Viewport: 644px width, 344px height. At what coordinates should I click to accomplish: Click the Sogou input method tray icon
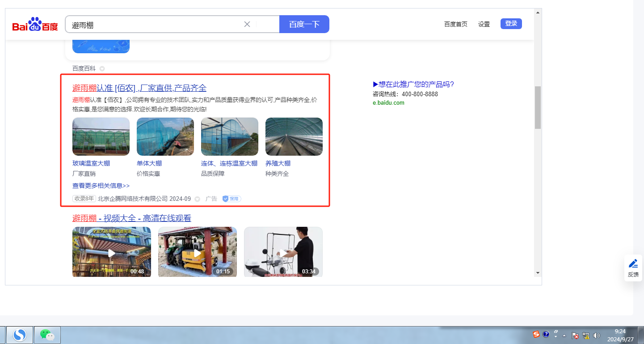pos(536,334)
